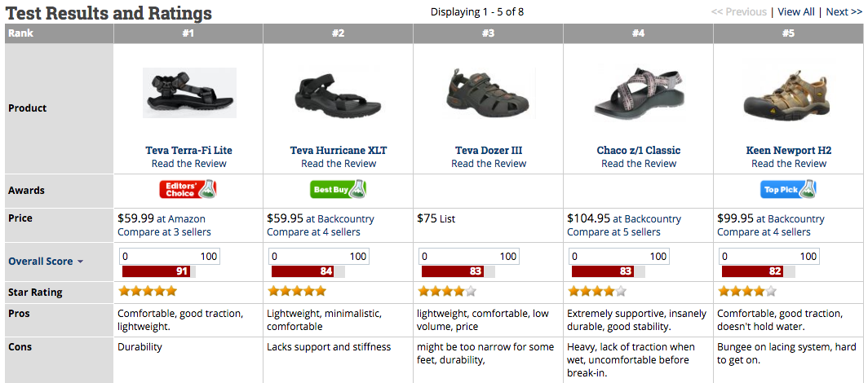Open the Chaco z/1 Classic sandal image
The width and height of the screenshot is (868, 383).
tap(638, 94)
